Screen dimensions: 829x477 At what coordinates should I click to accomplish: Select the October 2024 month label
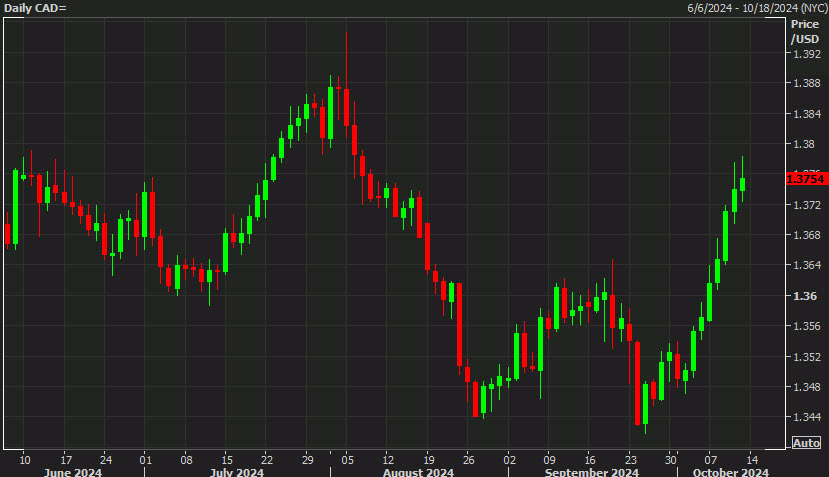pos(731,472)
